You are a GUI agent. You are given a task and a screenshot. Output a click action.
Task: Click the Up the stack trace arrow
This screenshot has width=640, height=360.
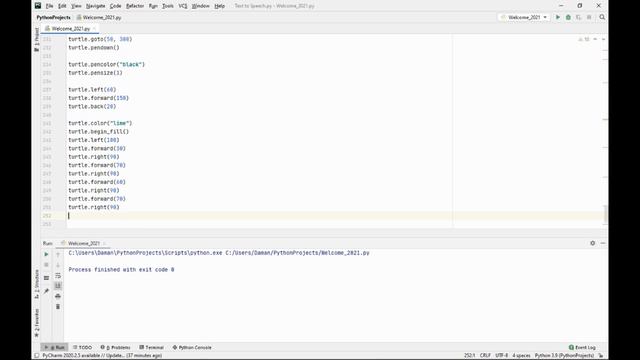pyautogui.click(x=58, y=255)
